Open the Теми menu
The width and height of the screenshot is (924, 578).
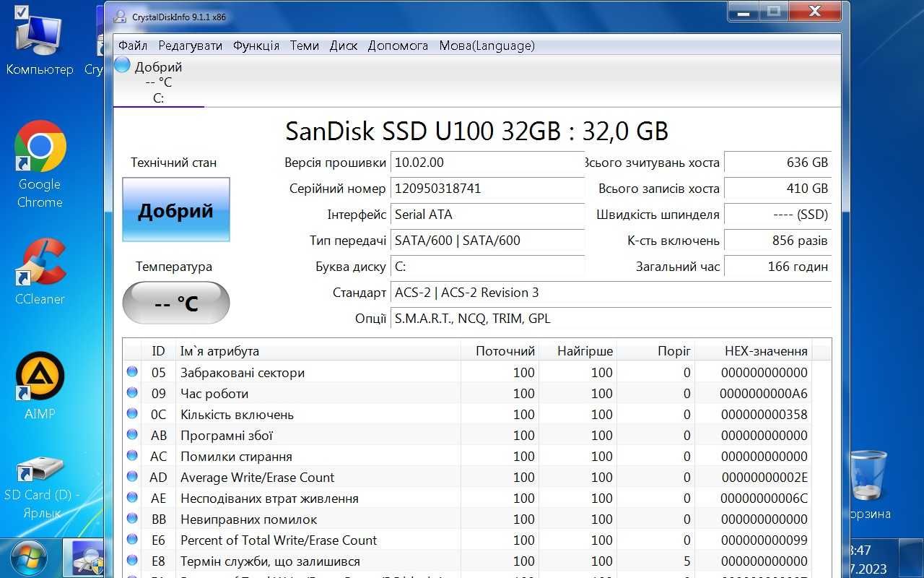[x=305, y=46]
